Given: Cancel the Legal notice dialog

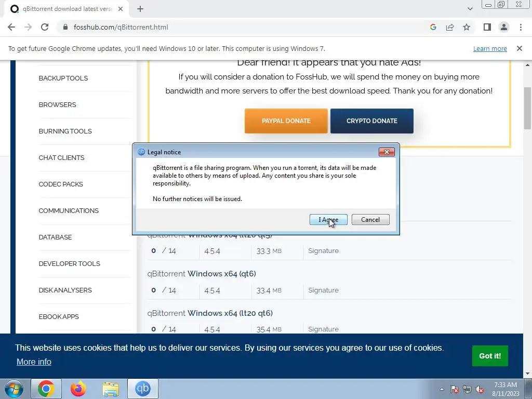Looking at the screenshot, I should click(x=370, y=220).
